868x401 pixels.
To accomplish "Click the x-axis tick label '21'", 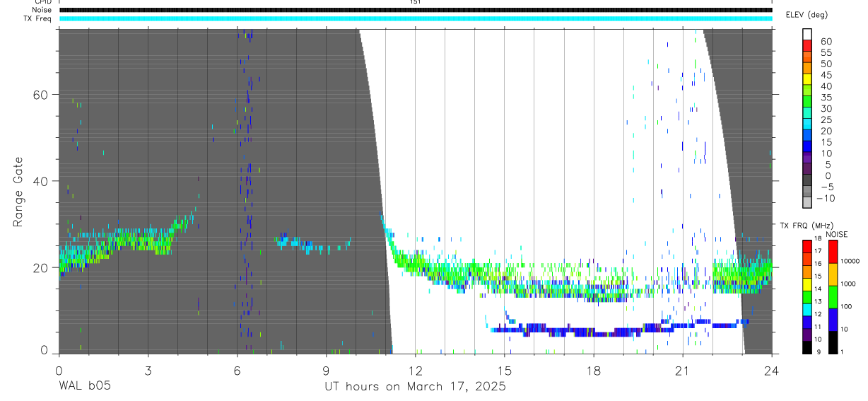I will click(x=683, y=370).
